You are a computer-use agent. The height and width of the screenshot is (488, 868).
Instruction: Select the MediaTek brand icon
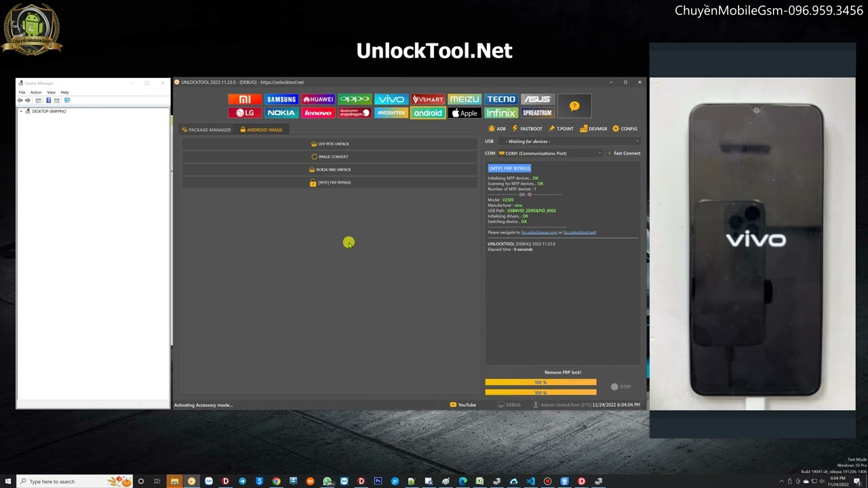point(391,113)
